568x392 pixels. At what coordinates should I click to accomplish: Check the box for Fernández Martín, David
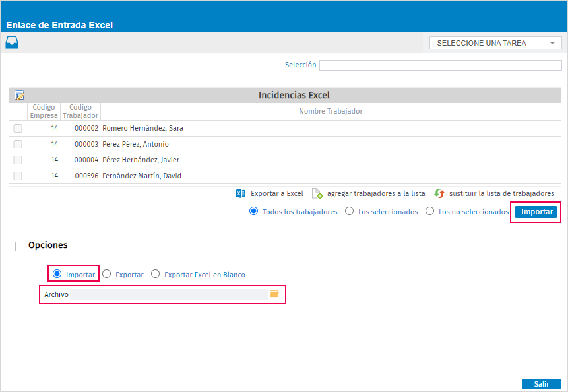coord(18,176)
